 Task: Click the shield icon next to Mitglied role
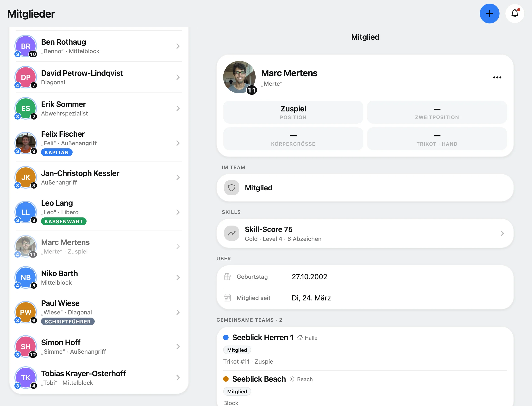coord(232,188)
